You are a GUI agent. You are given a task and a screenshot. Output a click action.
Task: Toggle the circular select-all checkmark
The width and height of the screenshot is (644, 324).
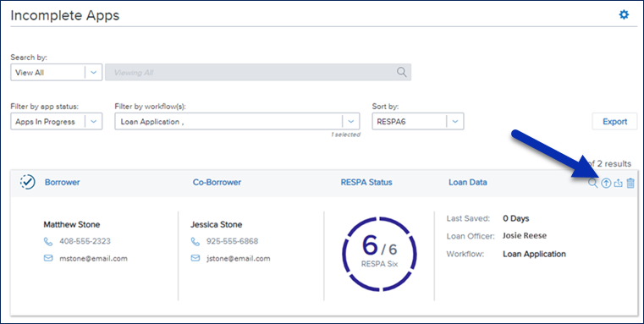pyautogui.click(x=28, y=182)
